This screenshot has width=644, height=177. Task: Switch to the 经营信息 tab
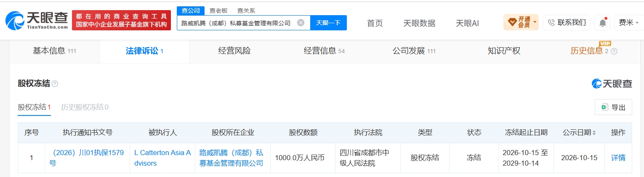point(324,51)
